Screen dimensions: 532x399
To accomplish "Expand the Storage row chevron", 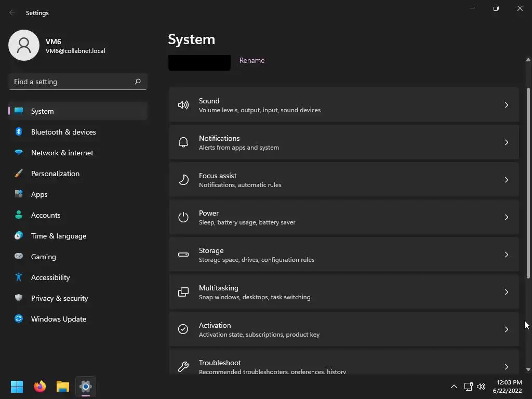I will tap(507, 255).
